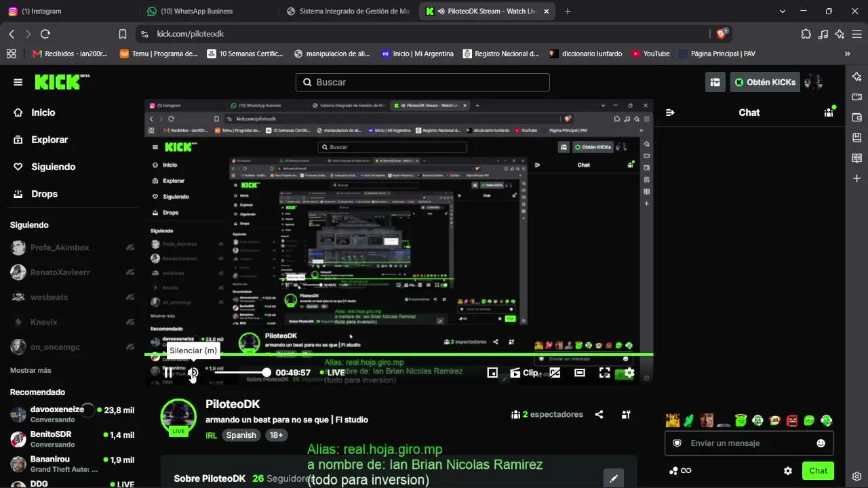Open BenitoSDR recommended channel
The image size is (868, 488).
pos(72,439)
